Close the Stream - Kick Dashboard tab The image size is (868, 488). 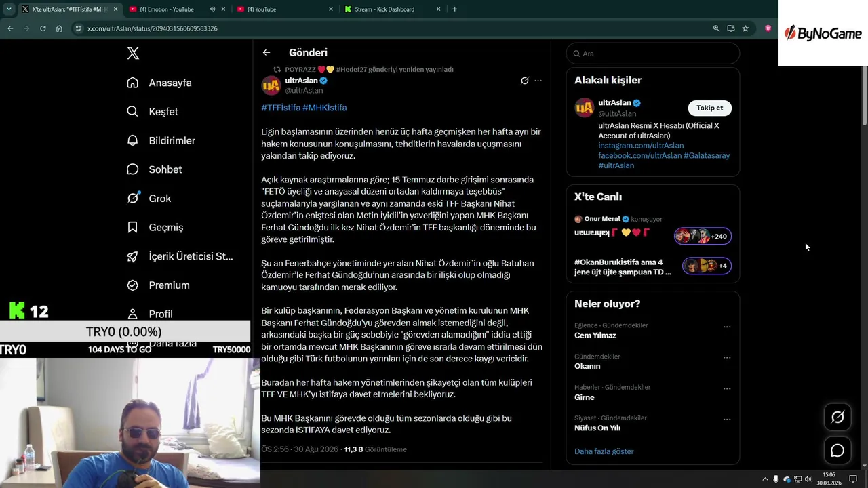[438, 9]
